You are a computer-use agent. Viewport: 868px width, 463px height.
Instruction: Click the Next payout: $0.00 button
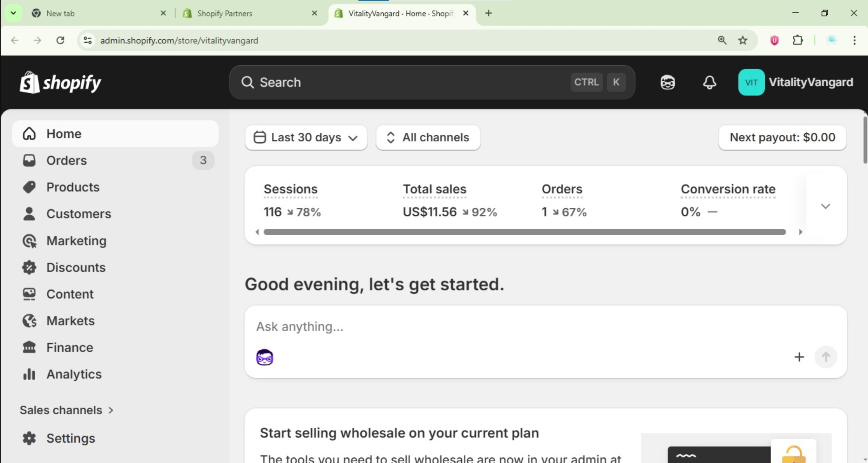[782, 138]
